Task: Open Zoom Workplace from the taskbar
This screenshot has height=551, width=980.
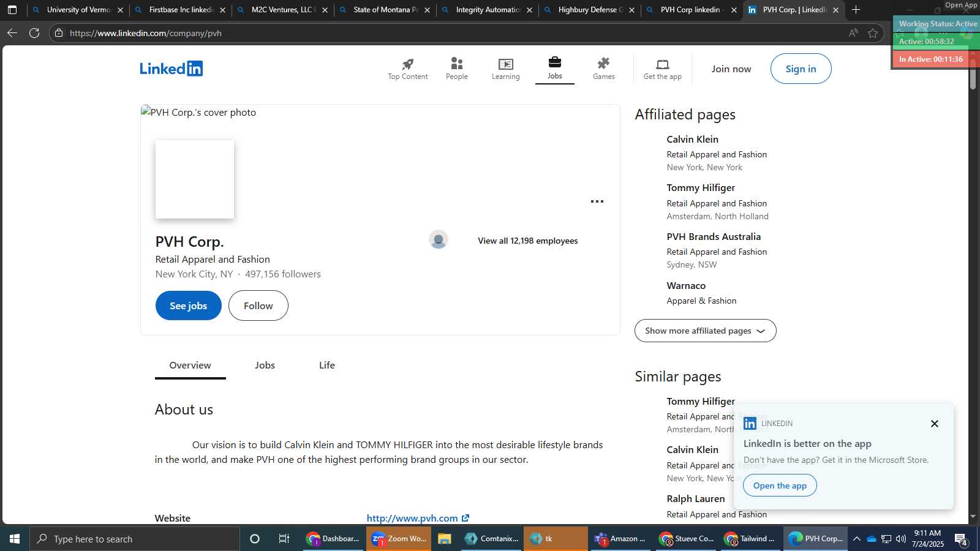Action: [399, 539]
